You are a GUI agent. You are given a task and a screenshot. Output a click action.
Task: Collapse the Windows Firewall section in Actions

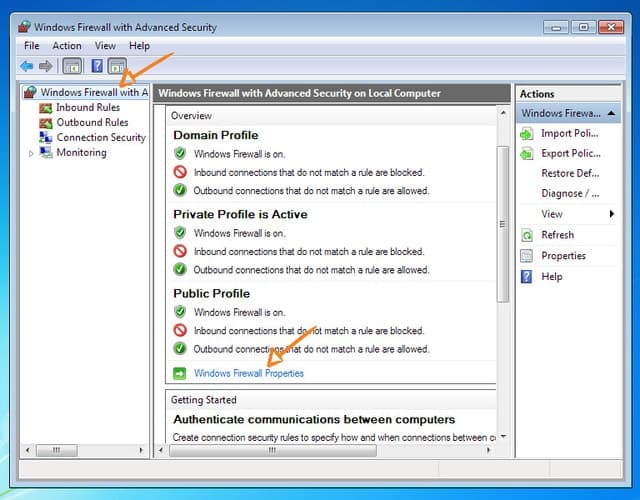pos(611,113)
